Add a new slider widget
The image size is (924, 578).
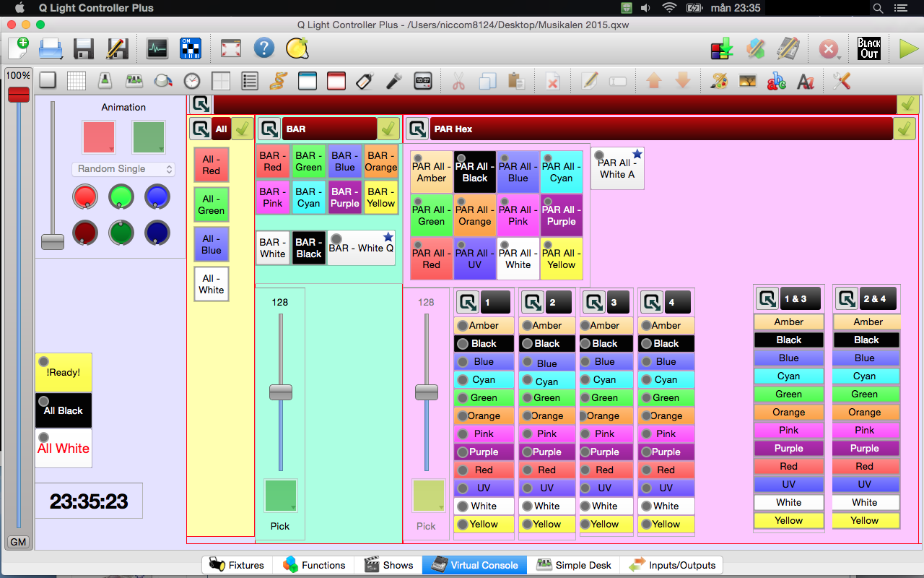click(105, 80)
